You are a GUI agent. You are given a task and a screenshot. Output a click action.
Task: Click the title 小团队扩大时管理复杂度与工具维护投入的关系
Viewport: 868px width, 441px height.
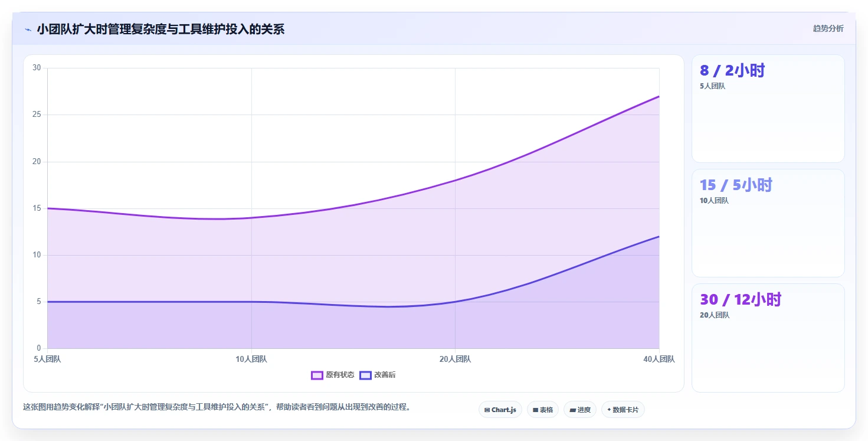pos(161,30)
